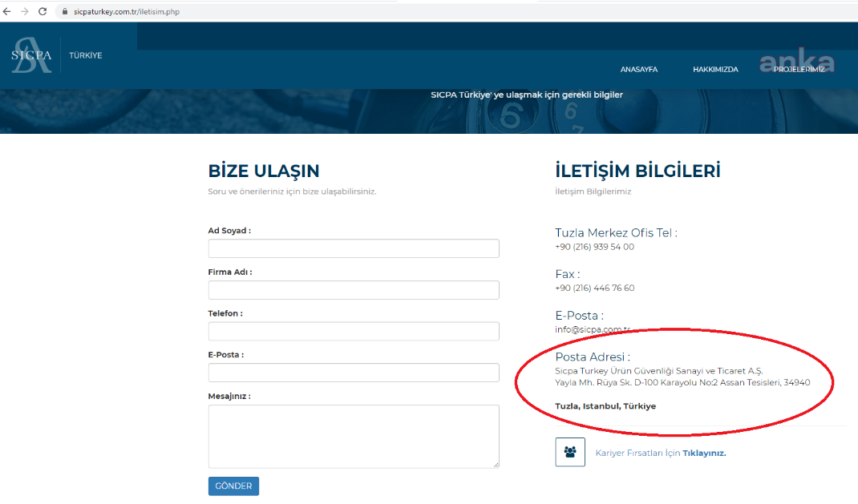Select the Telefon text box
The height and width of the screenshot is (504, 858).
click(353, 332)
